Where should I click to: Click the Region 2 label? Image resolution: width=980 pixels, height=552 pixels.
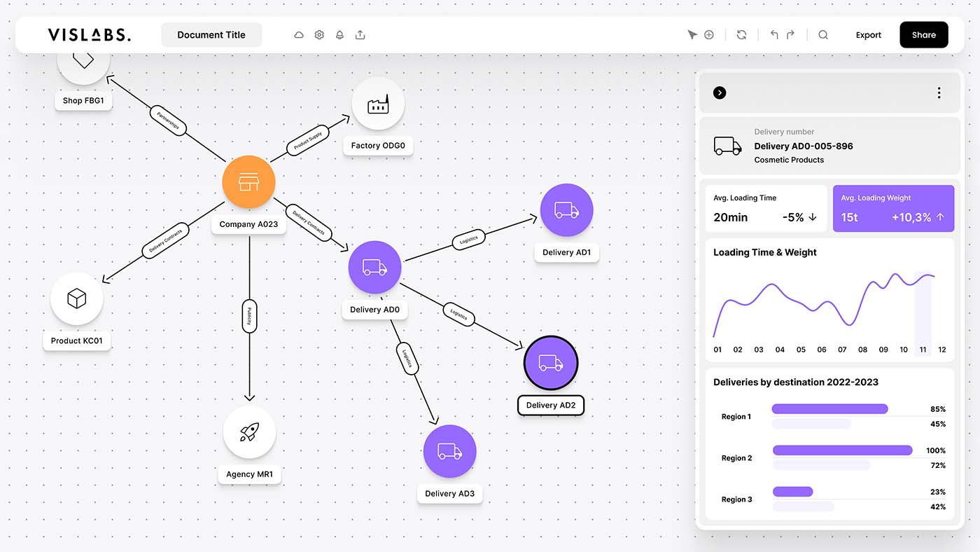pyautogui.click(x=737, y=458)
